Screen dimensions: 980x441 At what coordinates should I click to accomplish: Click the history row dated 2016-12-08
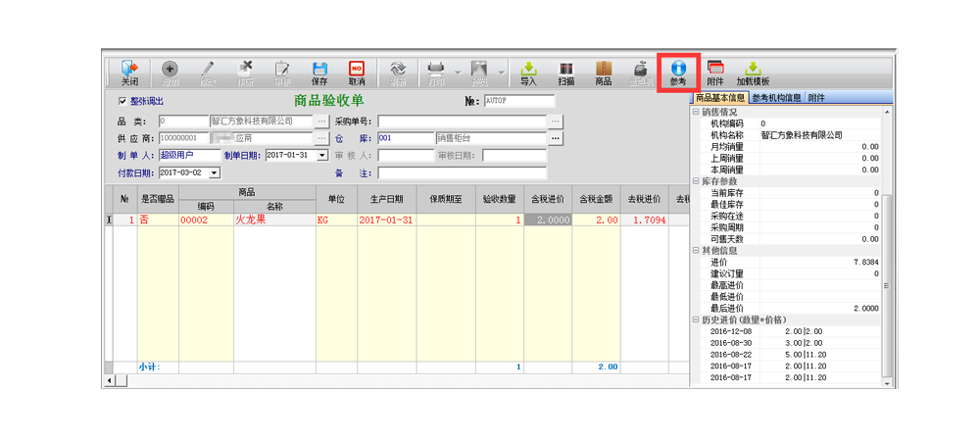click(x=788, y=331)
